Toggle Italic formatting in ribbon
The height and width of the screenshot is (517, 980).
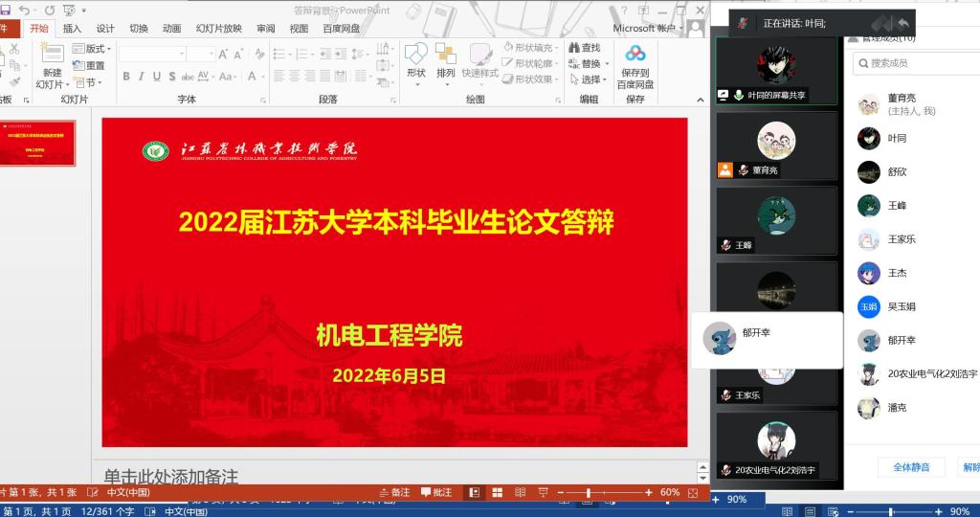point(141,77)
